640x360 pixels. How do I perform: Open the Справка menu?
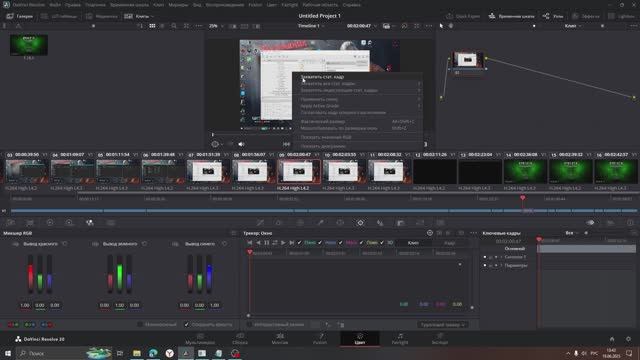point(351,5)
